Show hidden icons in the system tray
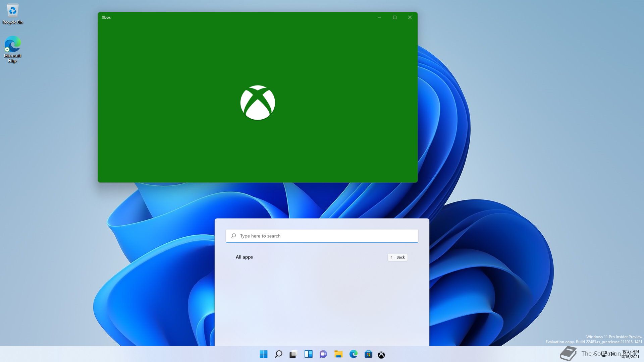 click(595, 354)
